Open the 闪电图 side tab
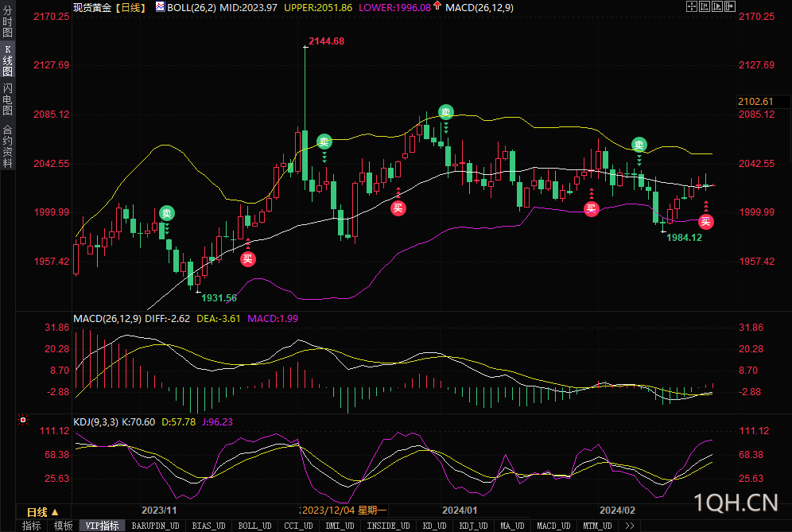 click(7, 99)
